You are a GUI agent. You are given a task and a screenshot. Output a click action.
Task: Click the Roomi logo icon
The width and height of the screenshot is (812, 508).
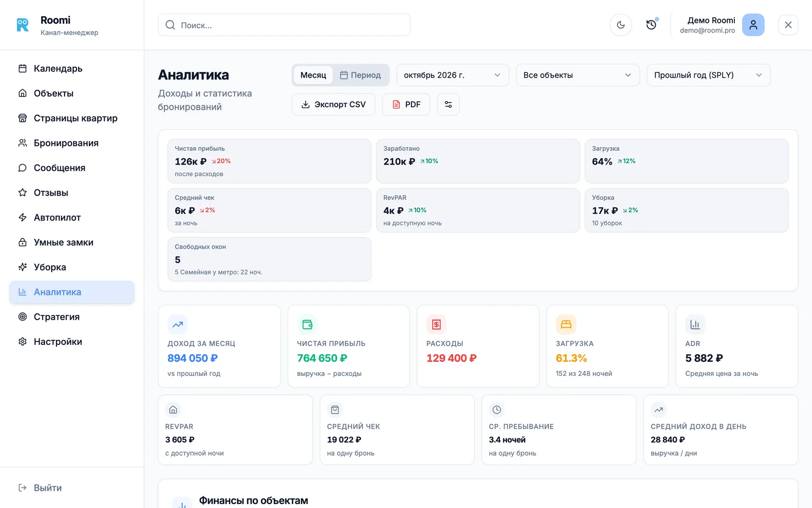(23, 25)
